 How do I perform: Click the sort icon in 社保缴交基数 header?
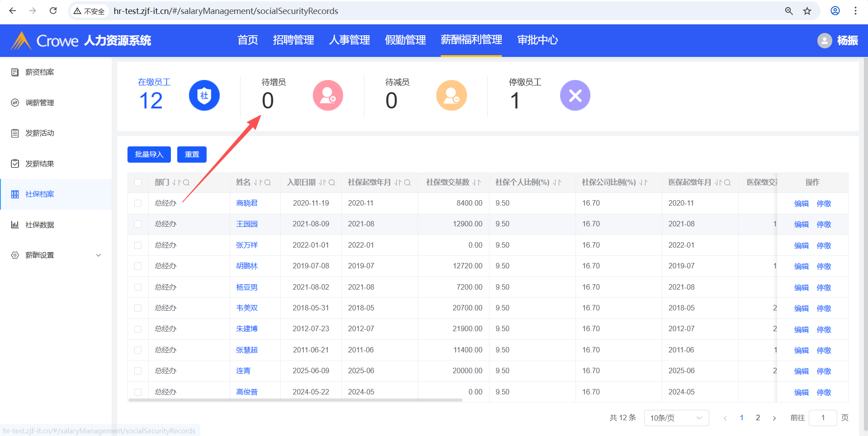coord(476,183)
